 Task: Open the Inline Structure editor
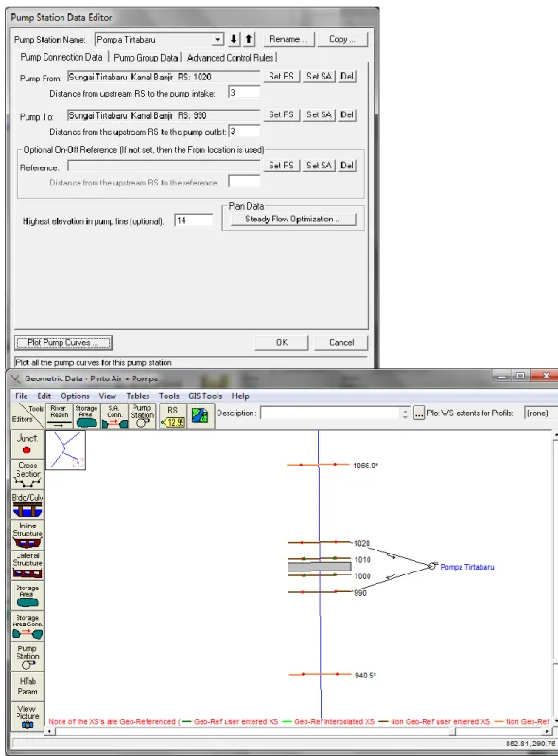point(27,535)
